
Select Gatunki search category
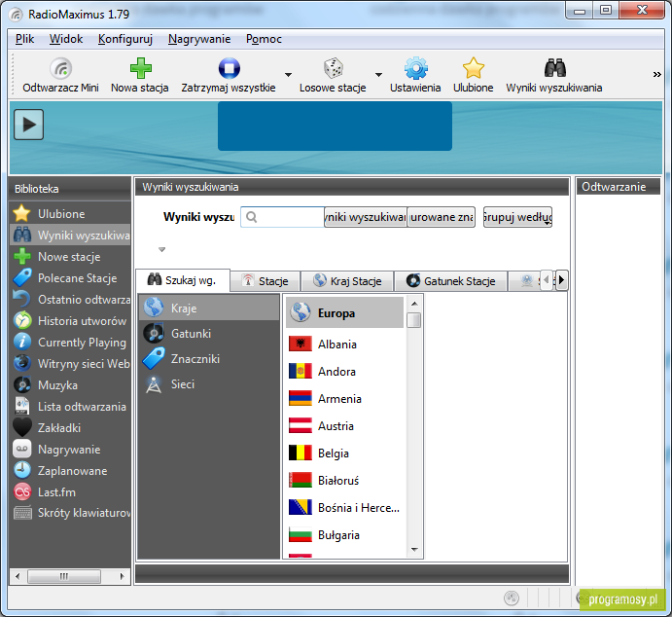pyautogui.click(x=209, y=333)
